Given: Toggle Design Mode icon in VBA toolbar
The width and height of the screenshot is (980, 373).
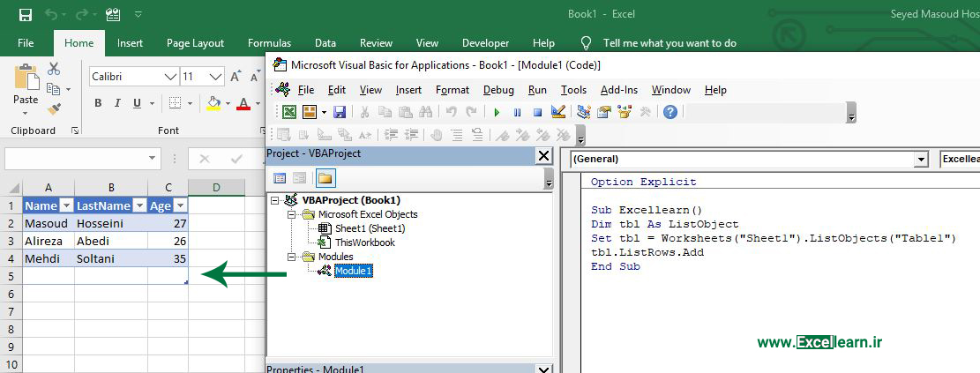Looking at the screenshot, I should coord(558,112).
